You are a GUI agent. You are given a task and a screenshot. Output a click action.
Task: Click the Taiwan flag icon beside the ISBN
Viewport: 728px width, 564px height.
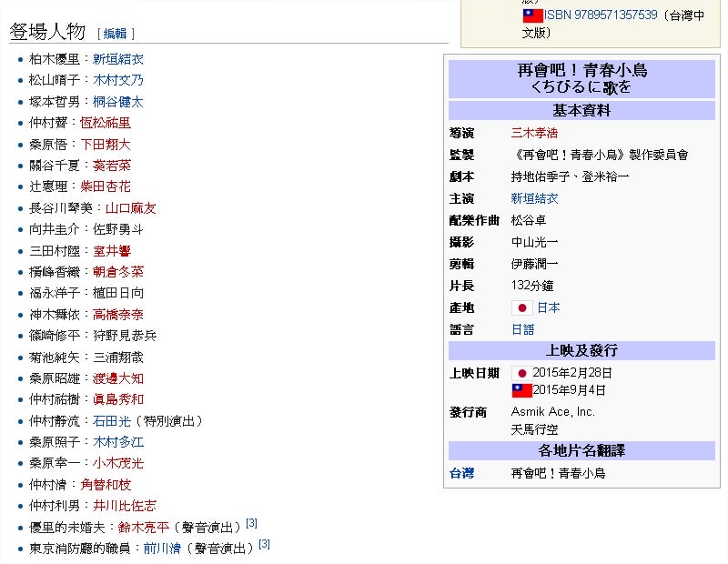point(532,15)
